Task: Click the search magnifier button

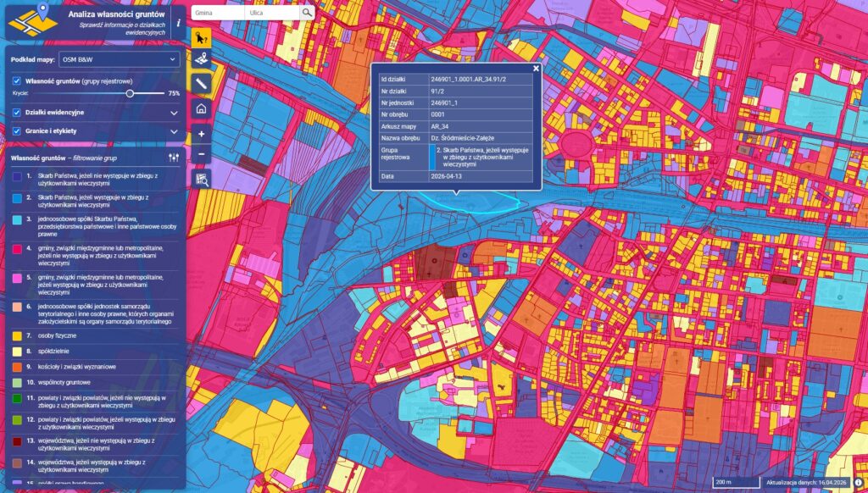Action: click(306, 13)
